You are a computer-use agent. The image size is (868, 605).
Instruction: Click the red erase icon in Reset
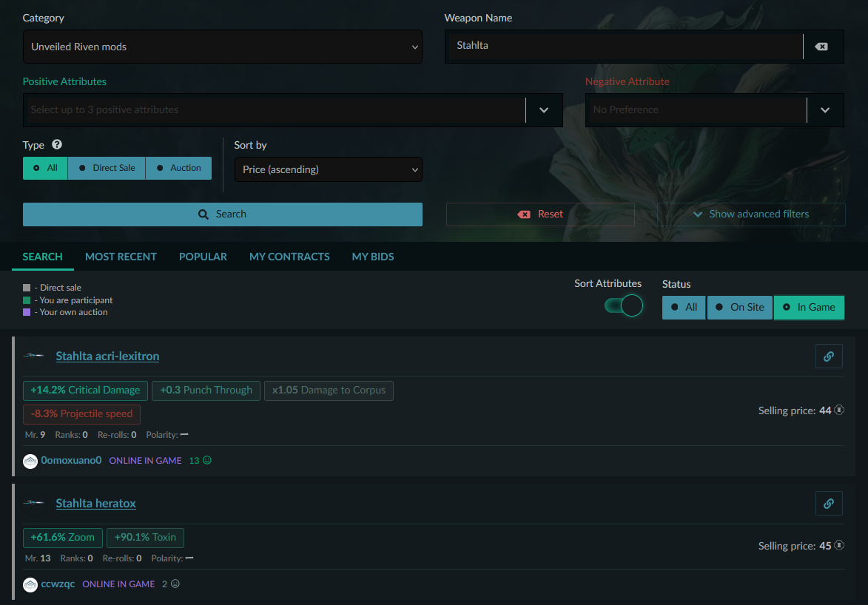click(524, 214)
